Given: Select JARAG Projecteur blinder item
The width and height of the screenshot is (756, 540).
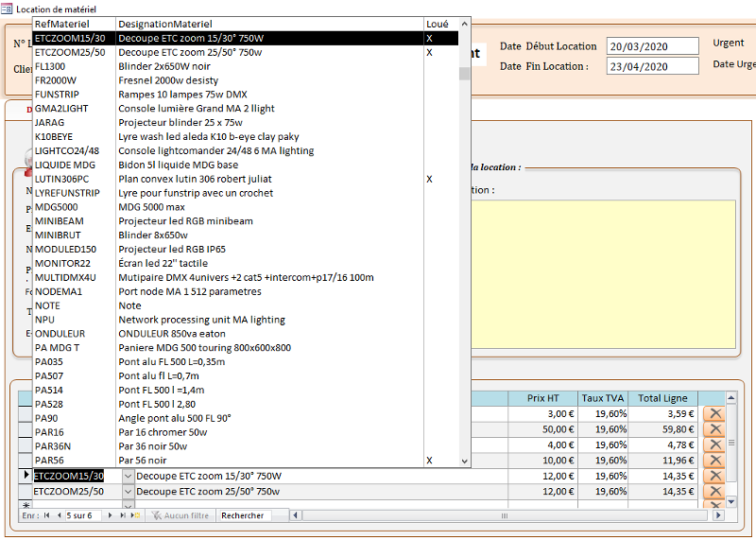Looking at the screenshot, I should (246, 122).
